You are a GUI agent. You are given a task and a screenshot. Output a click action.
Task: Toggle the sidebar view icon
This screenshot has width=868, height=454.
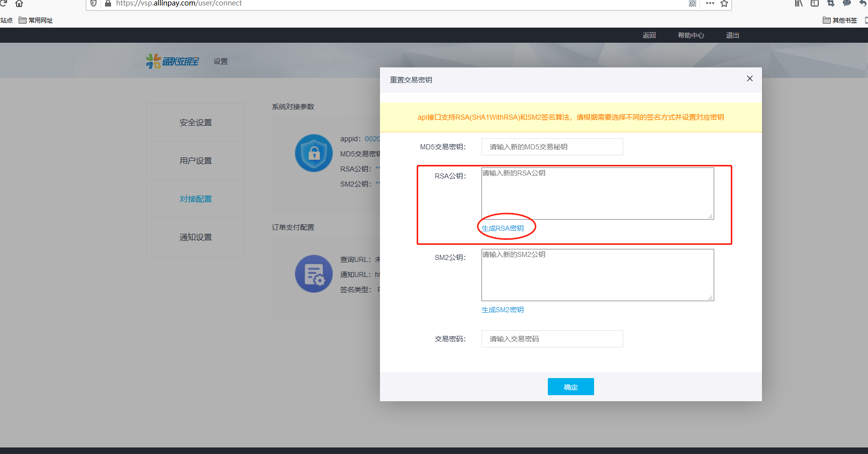(x=815, y=4)
